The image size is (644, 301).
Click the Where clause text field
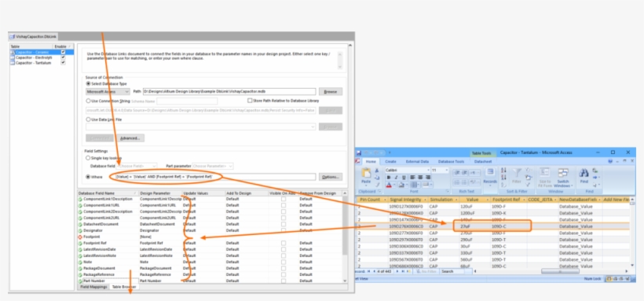tap(215, 177)
